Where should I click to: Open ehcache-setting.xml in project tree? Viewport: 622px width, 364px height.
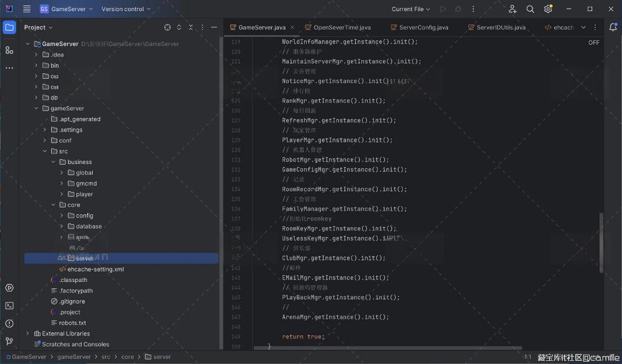pyautogui.click(x=95, y=269)
